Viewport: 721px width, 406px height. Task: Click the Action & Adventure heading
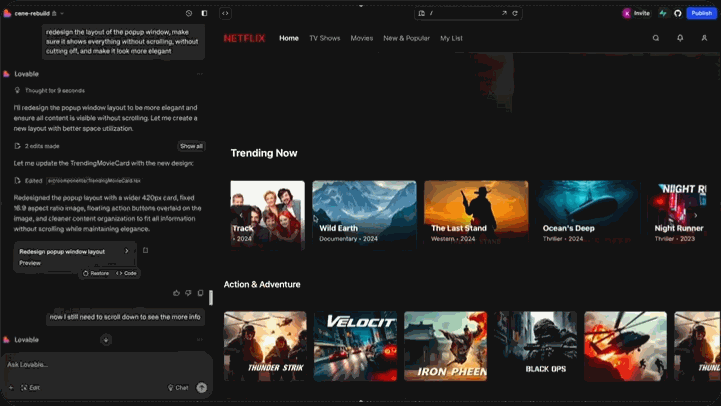[262, 285]
